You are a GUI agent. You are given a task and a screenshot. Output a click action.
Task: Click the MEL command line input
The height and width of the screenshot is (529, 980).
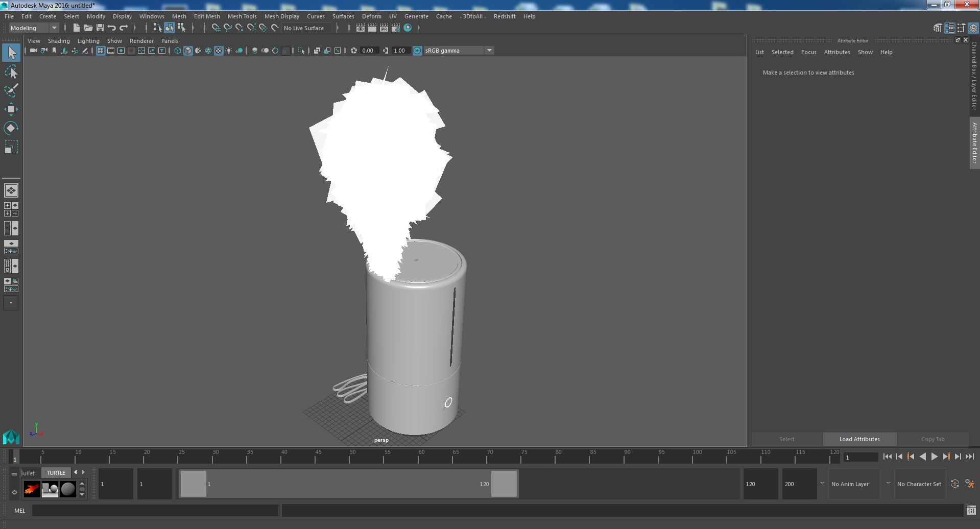pyautogui.click(x=155, y=510)
